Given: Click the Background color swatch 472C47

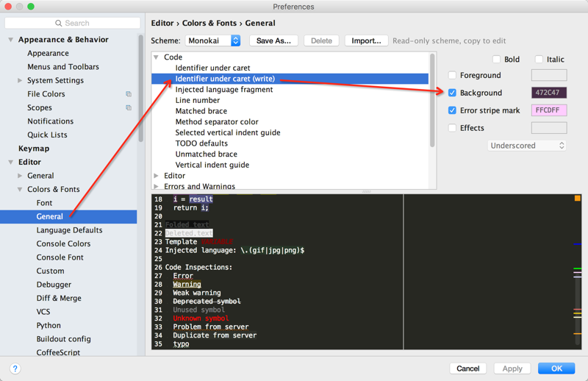Looking at the screenshot, I should 548,93.
